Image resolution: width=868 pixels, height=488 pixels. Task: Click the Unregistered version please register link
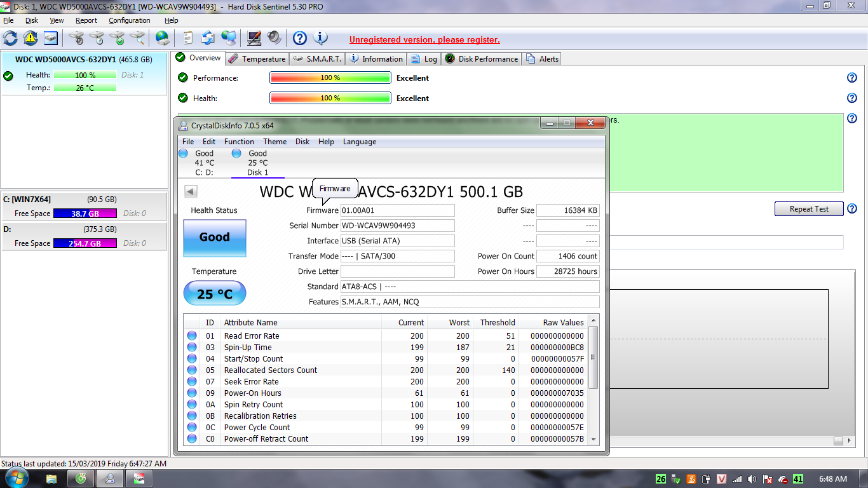[424, 39]
